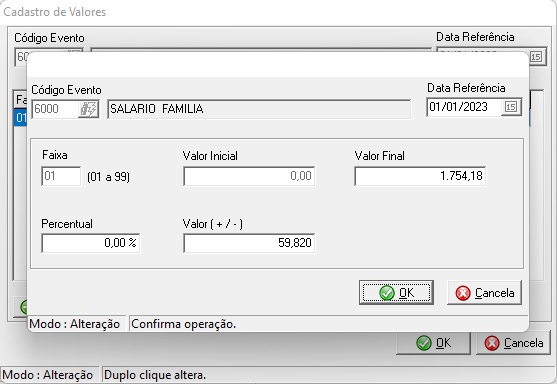Open the background window's Data Referência calendar icon

coord(536,57)
